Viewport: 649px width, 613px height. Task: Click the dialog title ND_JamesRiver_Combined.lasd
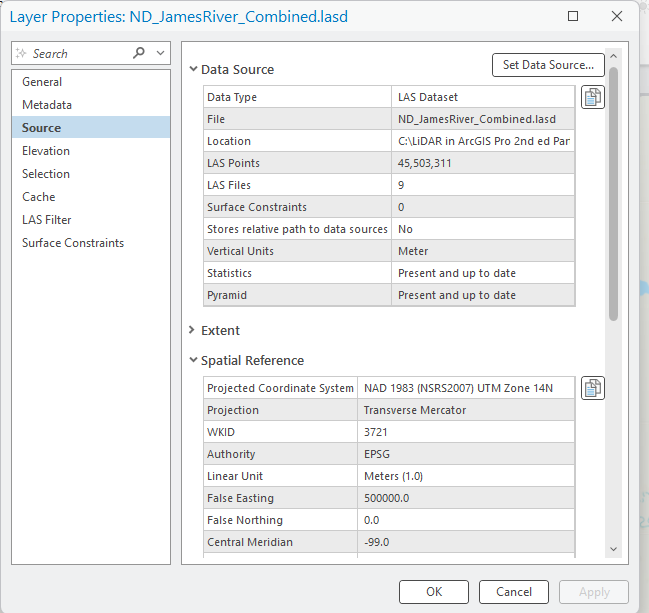coord(238,17)
